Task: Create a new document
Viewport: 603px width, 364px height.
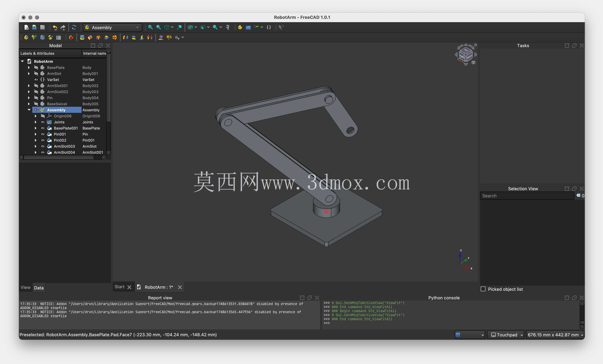Action: pos(26,27)
